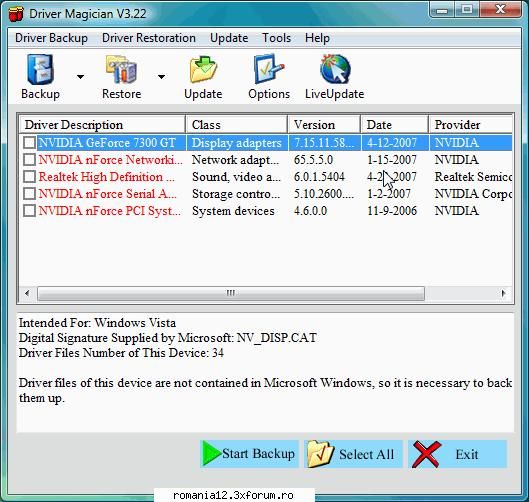
Task: Click the Backup toolbar icon
Action: point(40,69)
